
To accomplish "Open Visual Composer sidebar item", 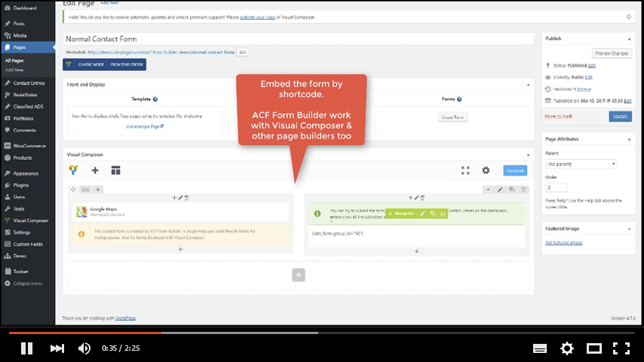I will click(30, 221).
